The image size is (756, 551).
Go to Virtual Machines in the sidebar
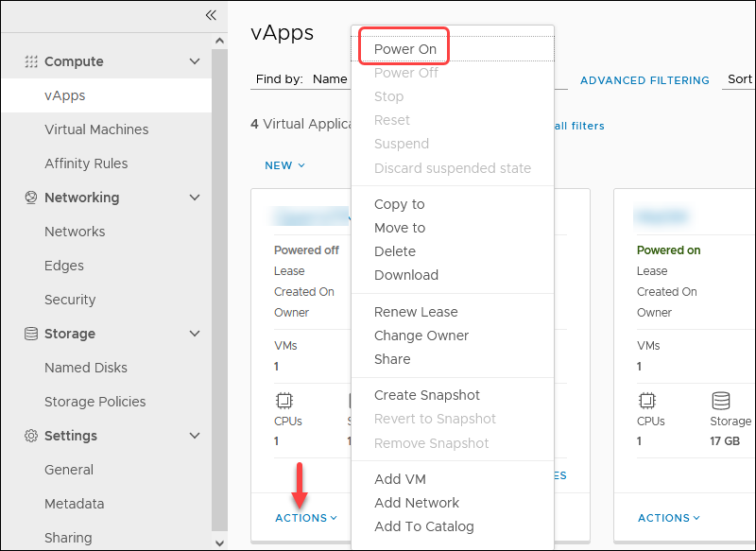coord(96,129)
